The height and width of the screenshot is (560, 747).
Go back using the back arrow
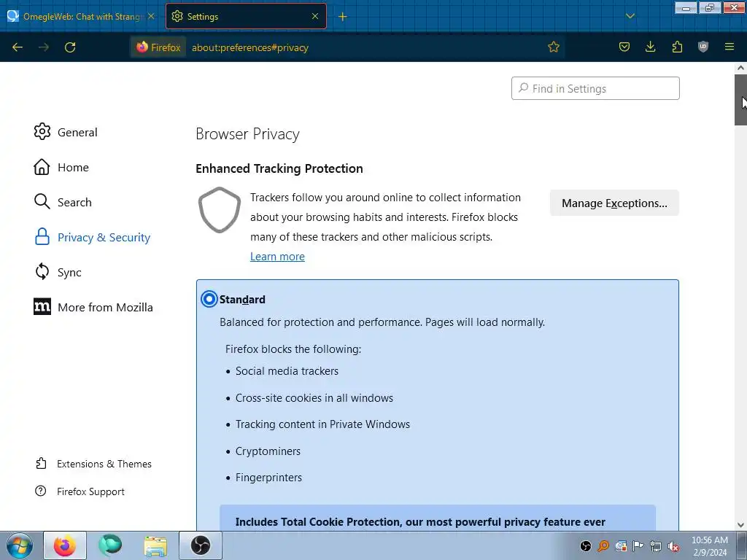pyautogui.click(x=18, y=47)
